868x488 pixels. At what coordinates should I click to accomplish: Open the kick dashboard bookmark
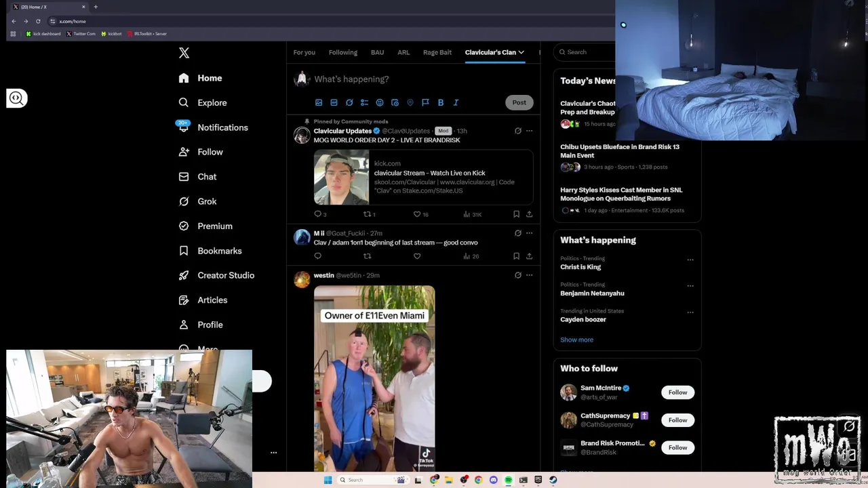pyautogui.click(x=43, y=33)
